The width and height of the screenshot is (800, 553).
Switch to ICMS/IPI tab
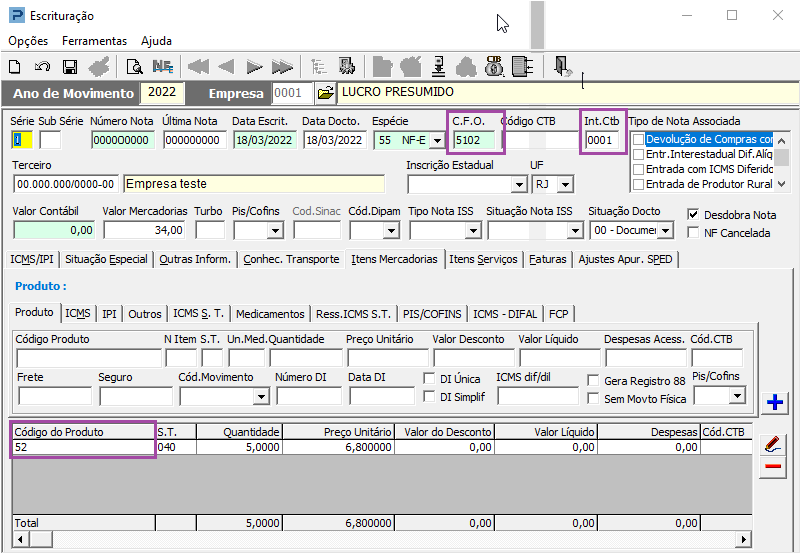pyautogui.click(x=32, y=259)
